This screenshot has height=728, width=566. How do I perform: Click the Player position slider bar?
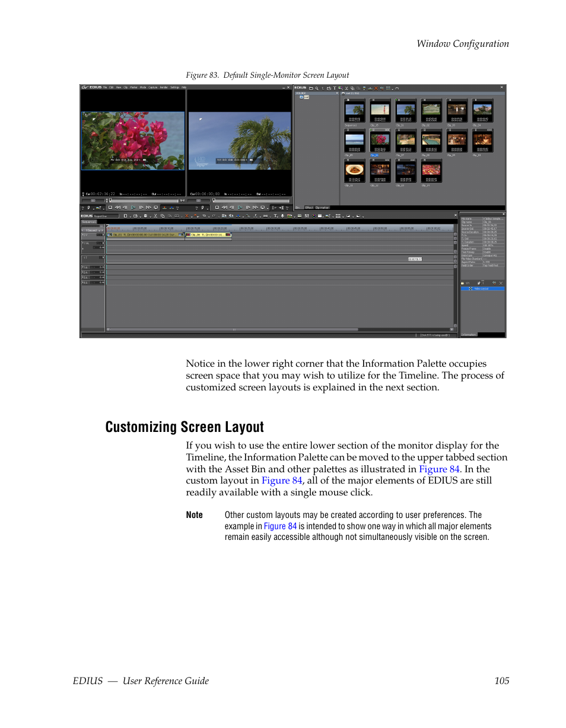(143, 201)
